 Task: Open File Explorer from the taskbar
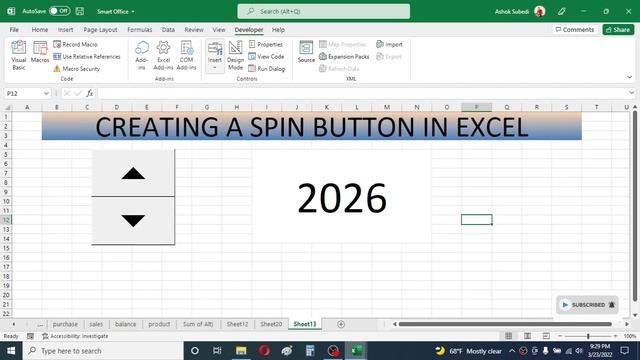[241, 351]
